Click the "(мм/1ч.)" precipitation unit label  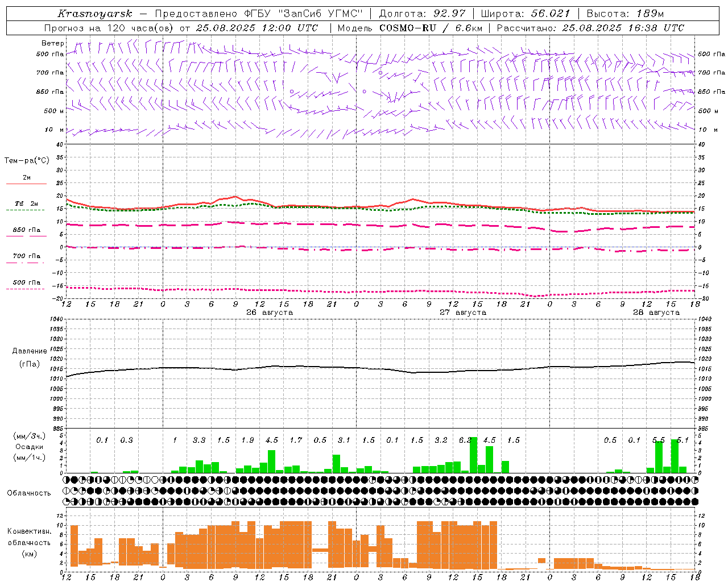(30, 457)
